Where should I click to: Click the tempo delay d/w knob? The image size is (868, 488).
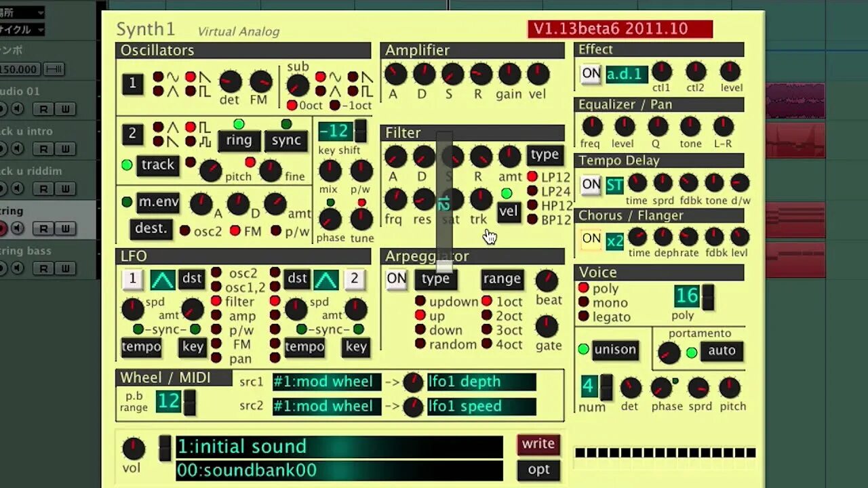(740, 182)
